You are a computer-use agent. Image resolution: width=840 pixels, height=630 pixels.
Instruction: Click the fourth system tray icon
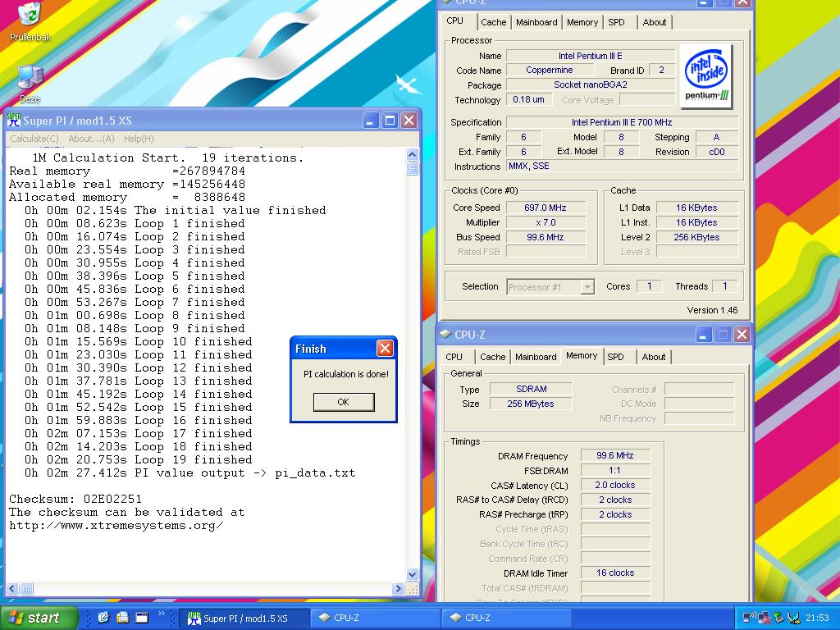[793, 618]
